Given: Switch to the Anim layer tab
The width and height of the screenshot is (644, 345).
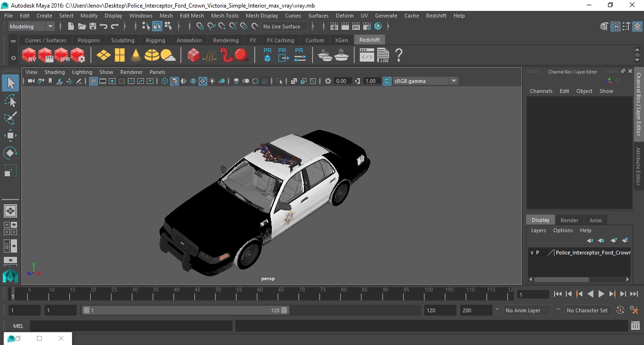Looking at the screenshot, I should 595,220.
